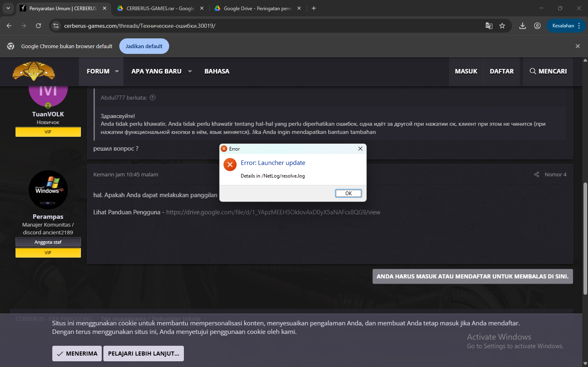Click the share icon next to Nomor 4
Viewport: 588px width, 367px height.
pyautogui.click(x=536, y=174)
